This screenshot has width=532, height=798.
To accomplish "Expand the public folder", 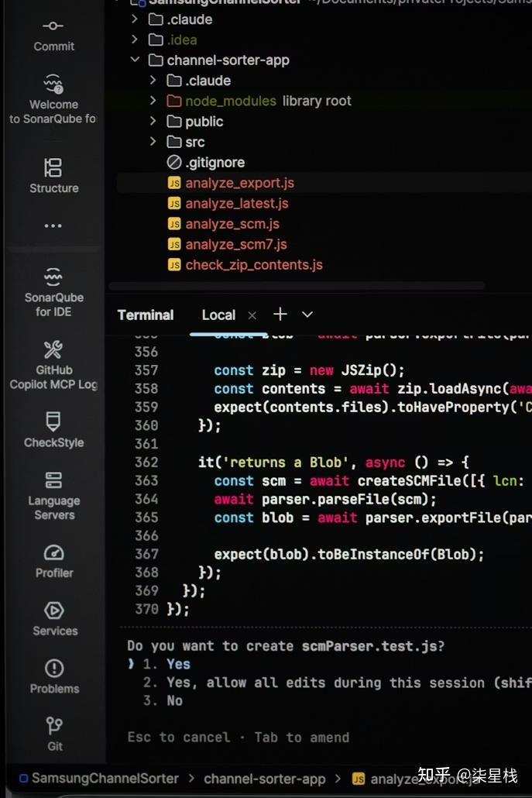I will 153,121.
